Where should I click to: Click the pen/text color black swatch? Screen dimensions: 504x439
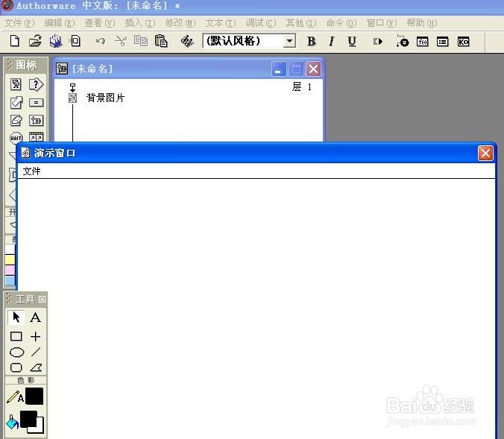(x=34, y=396)
